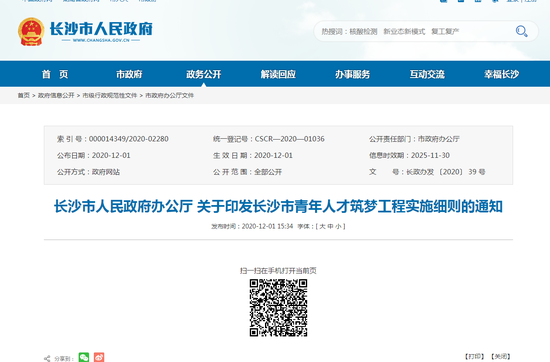
Task: Click hot search term 核酸检测
Action: (x=363, y=32)
